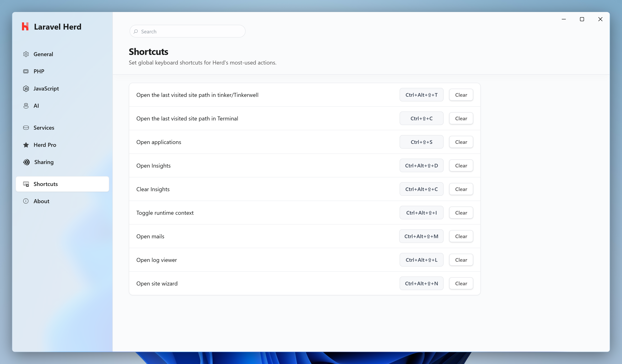Edit the Ctrl+Alt+⇧+I shortcut field
This screenshot has width=622, height=364.
[421, 213]
